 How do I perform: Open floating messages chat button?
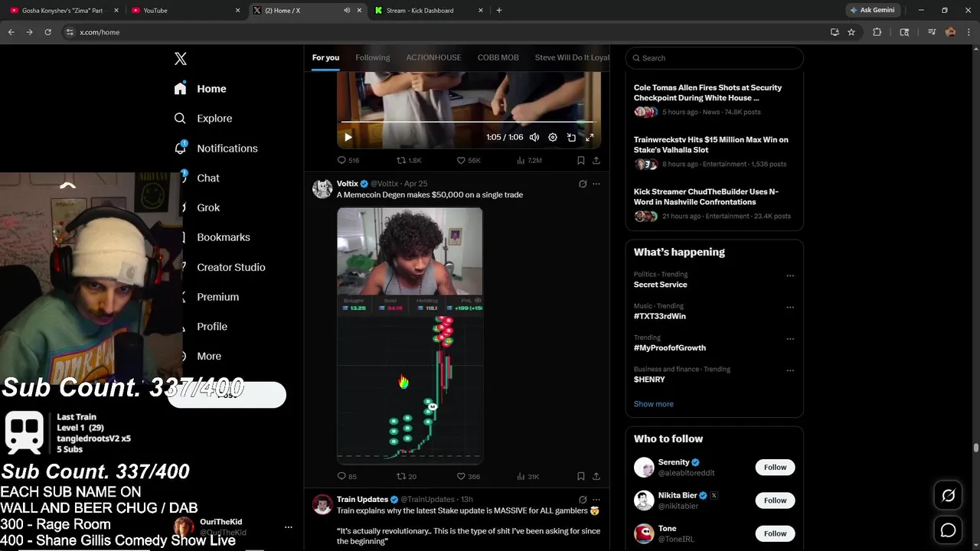coord(948,530)
